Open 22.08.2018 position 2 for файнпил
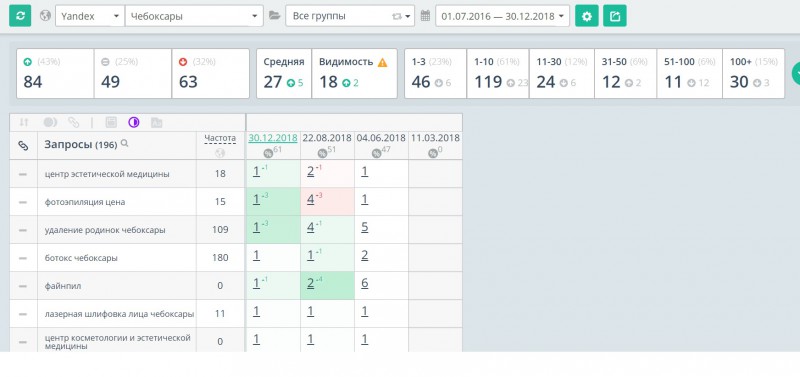This screenshot has height=377, width=800. point(310,284)
